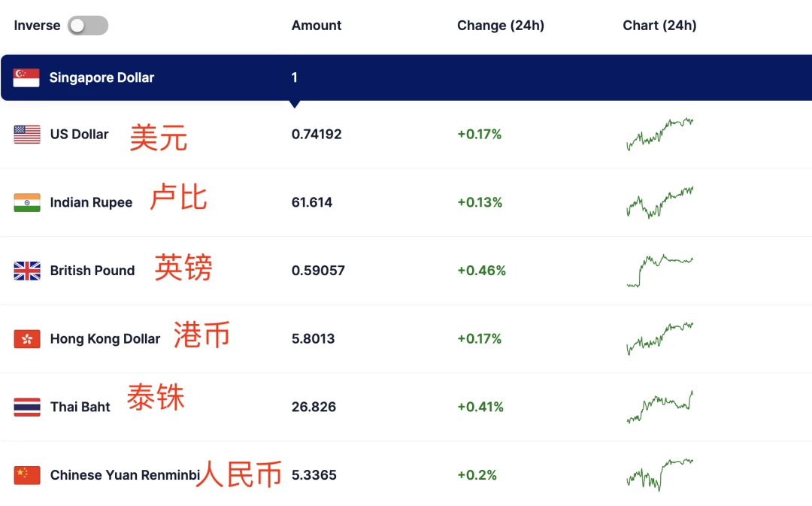This screenshot has width=812, height=506.
Task: Click the US flag icon
Action: click(x=27, y=135)
